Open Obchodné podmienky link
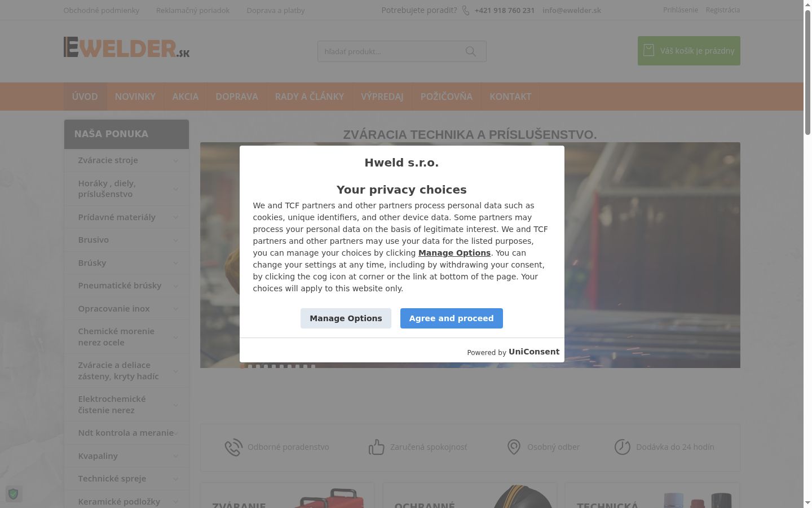This screenshot has width=812, height=508. (x=101, y=10)
